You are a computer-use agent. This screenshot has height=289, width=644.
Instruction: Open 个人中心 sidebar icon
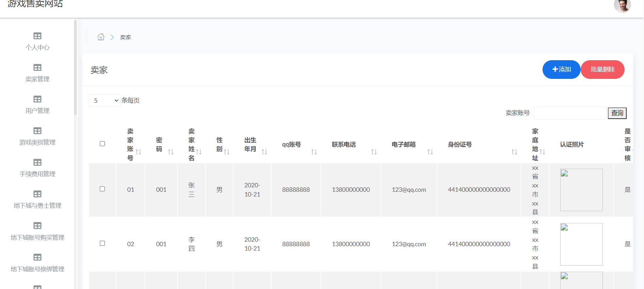[x=37, y=36]
